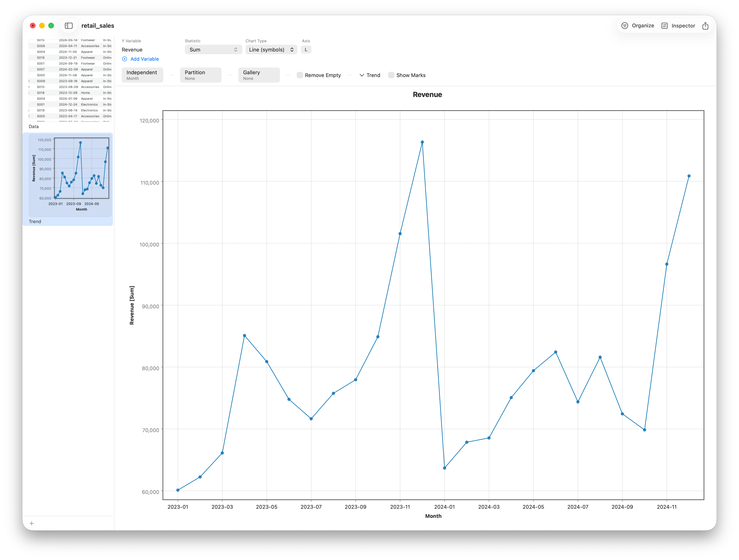Enable the Remove Empty checkbox
Image resolution: width=739 pixels, height=560 pixels.
300,75
